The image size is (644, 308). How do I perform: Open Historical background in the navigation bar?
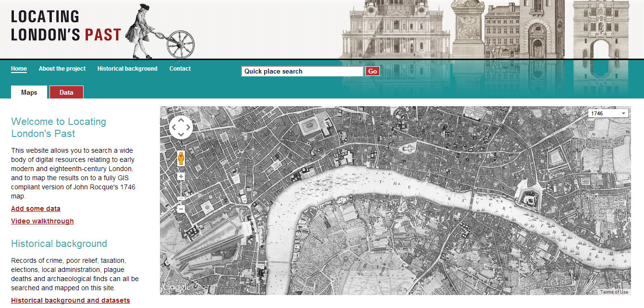coord(127,69)
